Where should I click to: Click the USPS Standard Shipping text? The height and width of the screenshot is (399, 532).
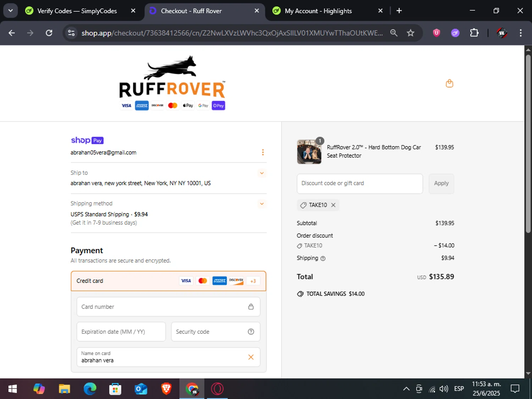100,214
